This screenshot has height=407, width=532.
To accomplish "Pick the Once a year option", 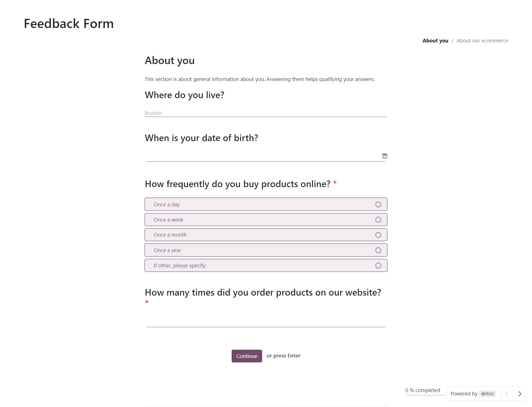I will [266, 250].
